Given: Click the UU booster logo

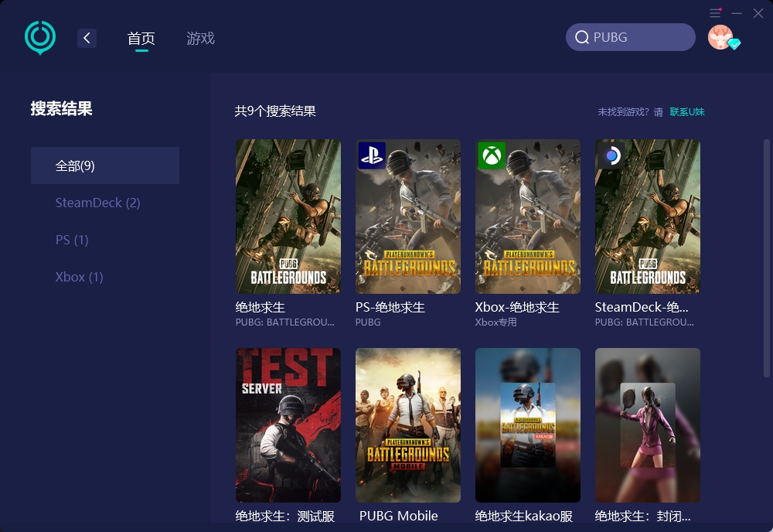Looking at the screenshot, I should (39, 36).
